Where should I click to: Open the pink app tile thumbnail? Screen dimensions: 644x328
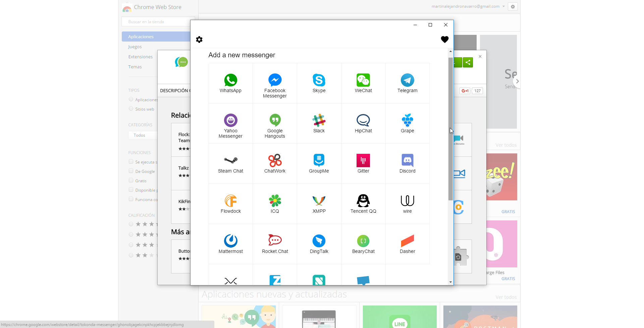click(501, 244)
